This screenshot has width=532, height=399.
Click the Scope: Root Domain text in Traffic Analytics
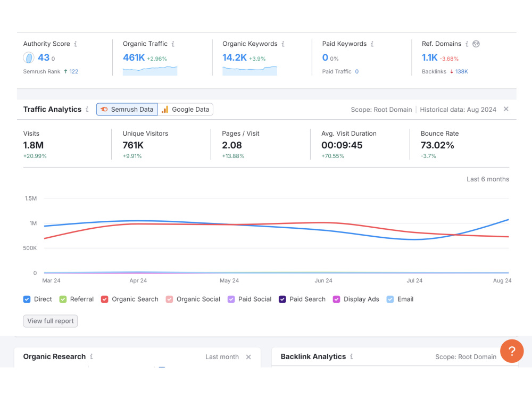(381, 110)
